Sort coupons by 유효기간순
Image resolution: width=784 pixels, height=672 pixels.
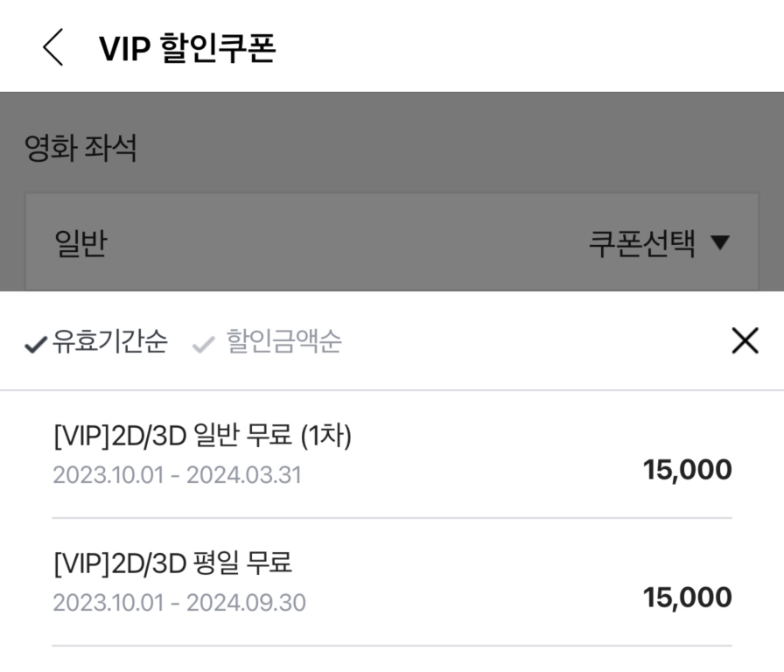point(109,341)
